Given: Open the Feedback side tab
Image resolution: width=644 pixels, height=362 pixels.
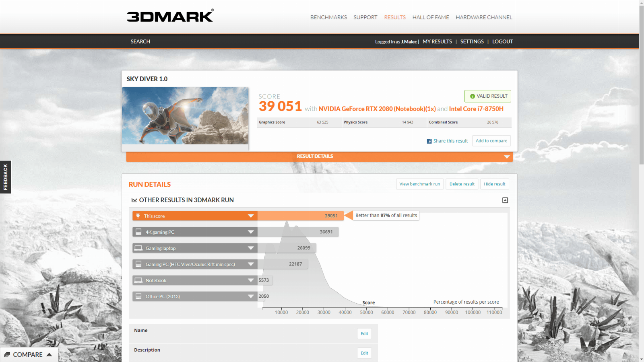Looking at the screenshot, I should pyautogui.click(x=5, y=177).
